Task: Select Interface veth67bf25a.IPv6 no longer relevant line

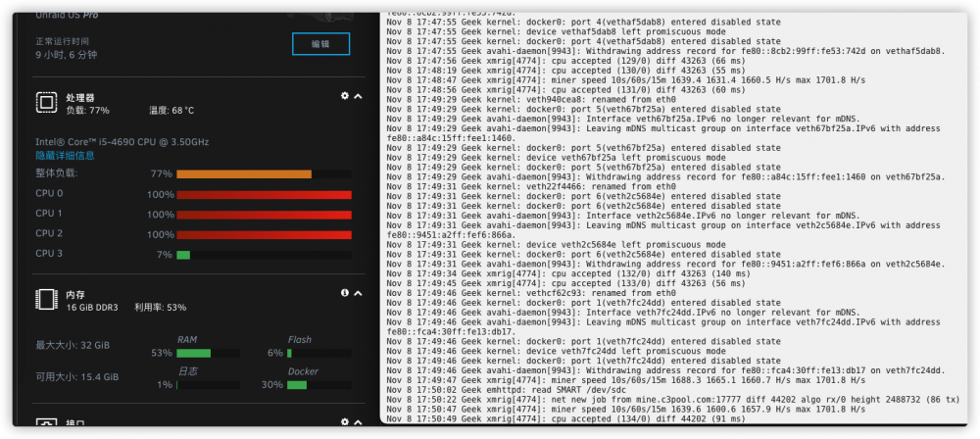Action: 623,119
